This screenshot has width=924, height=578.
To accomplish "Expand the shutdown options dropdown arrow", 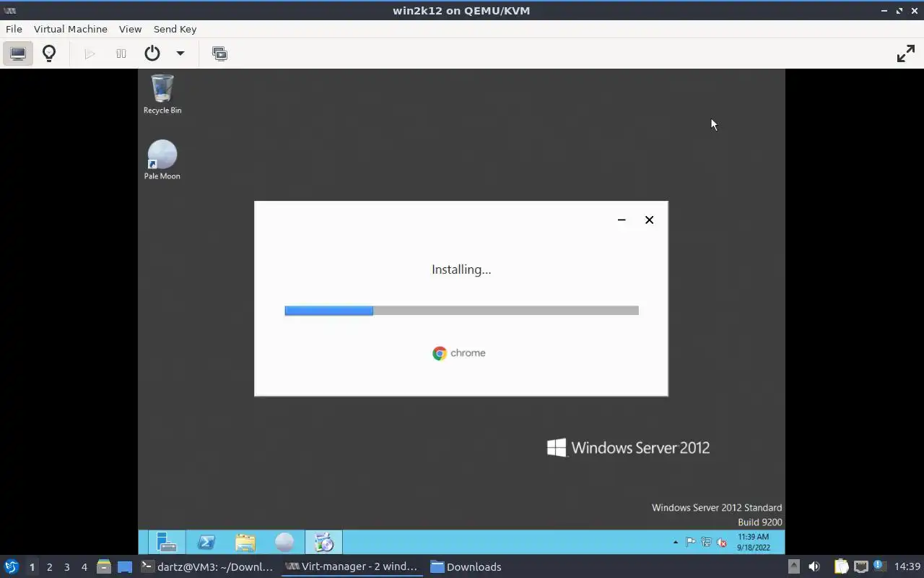I will coord(180,53).
